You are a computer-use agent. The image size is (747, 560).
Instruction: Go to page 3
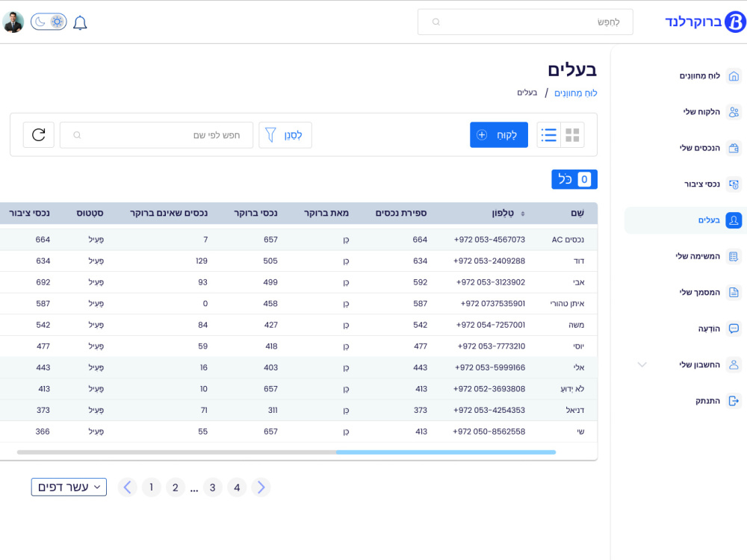(x=212, y=487)
